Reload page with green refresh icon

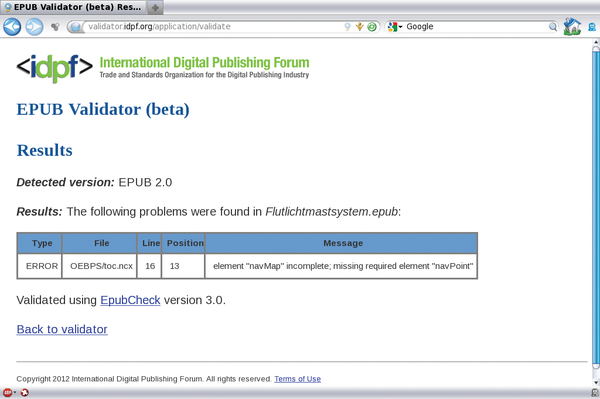click(x=372, y=27)
